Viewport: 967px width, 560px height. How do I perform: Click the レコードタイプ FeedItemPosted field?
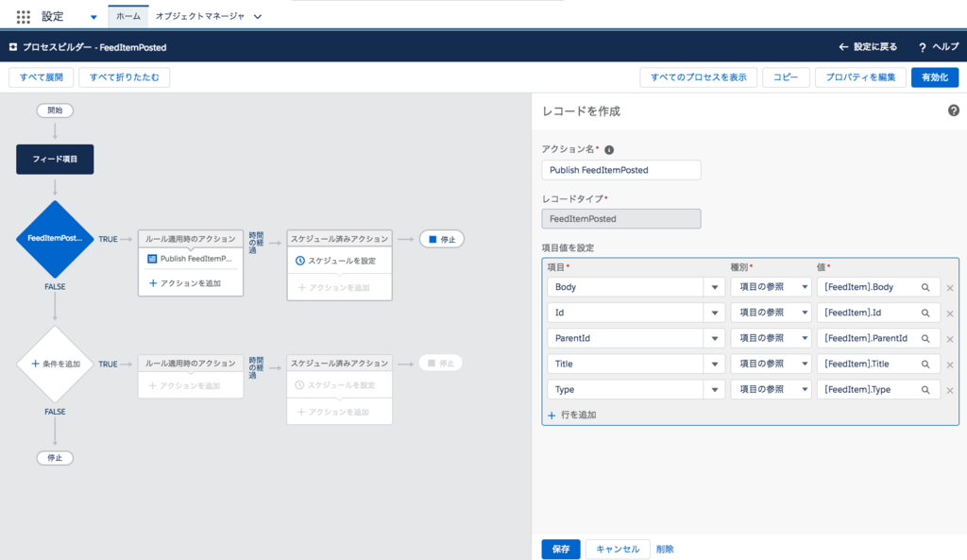tap(621, 218)
